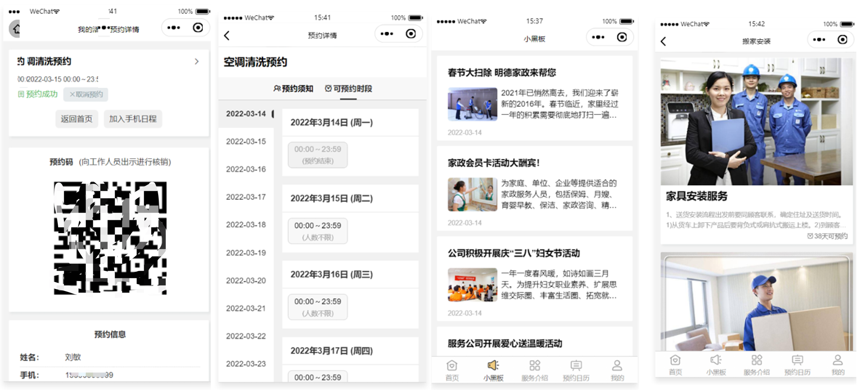Open 家具安装服务 service photo
This screenshot has height=390, width=868.
tap(756, 122)
